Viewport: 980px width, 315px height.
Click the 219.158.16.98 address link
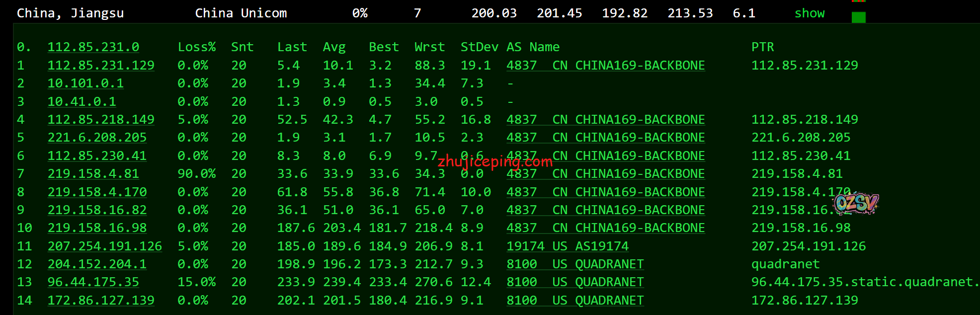[x=97, y=228]
